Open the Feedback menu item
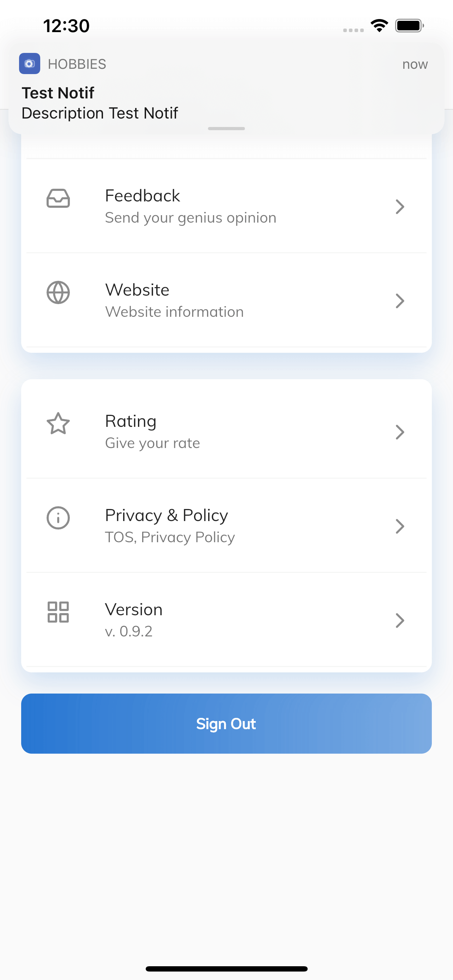Screen dimensions: 453x980 coord(226,206)
